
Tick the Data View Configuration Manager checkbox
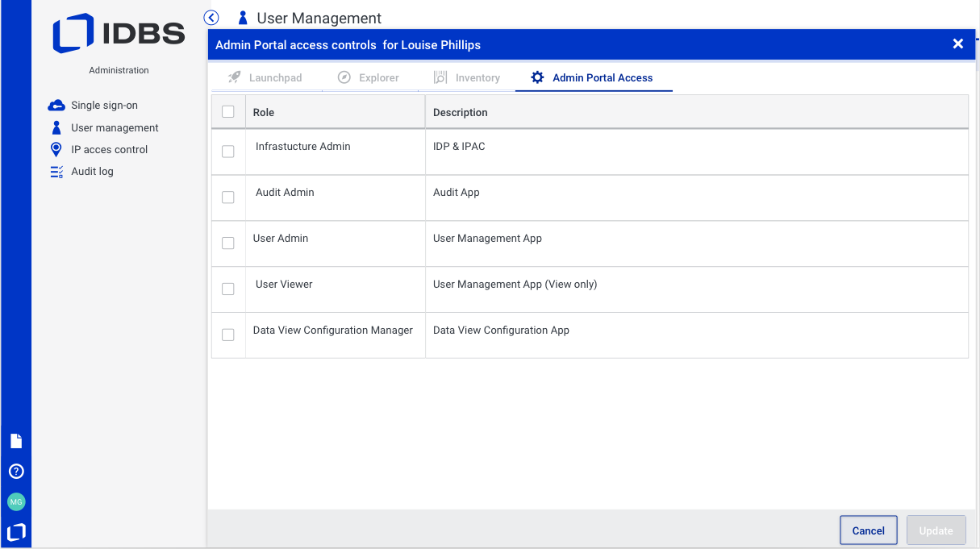click(x=228, y=335)
